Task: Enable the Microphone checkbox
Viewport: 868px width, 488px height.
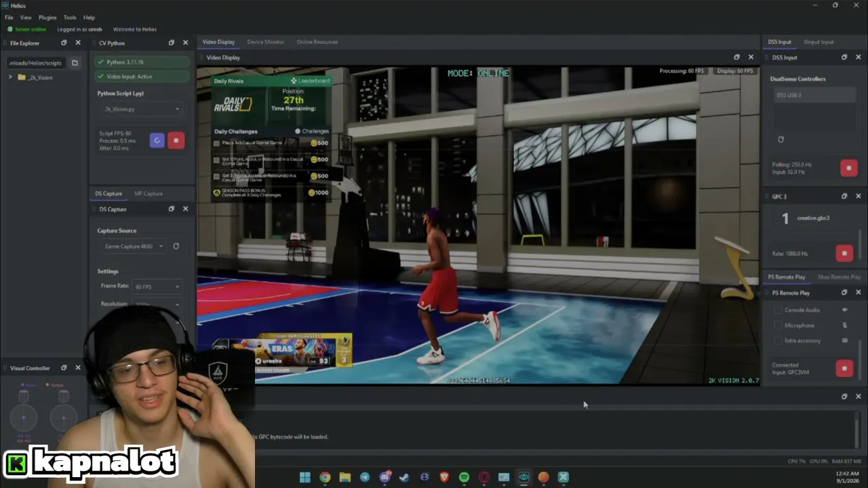Action: [778, 325]
